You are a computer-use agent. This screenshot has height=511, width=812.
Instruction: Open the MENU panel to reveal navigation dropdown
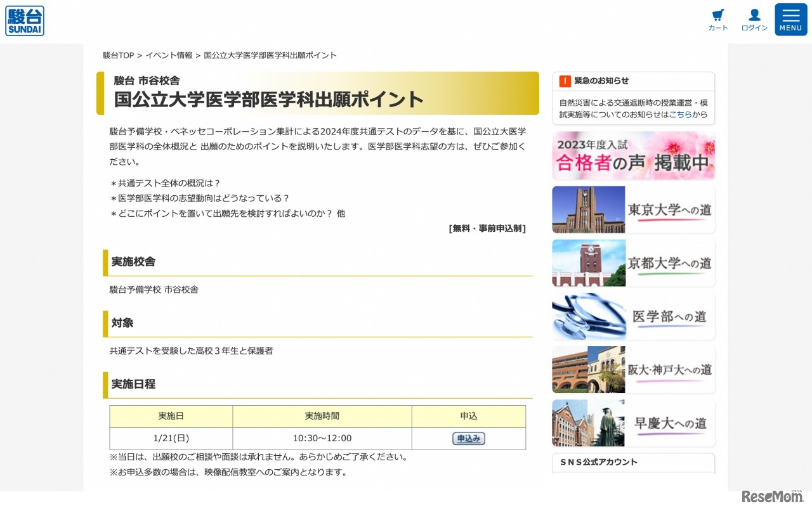coord(790,19)
